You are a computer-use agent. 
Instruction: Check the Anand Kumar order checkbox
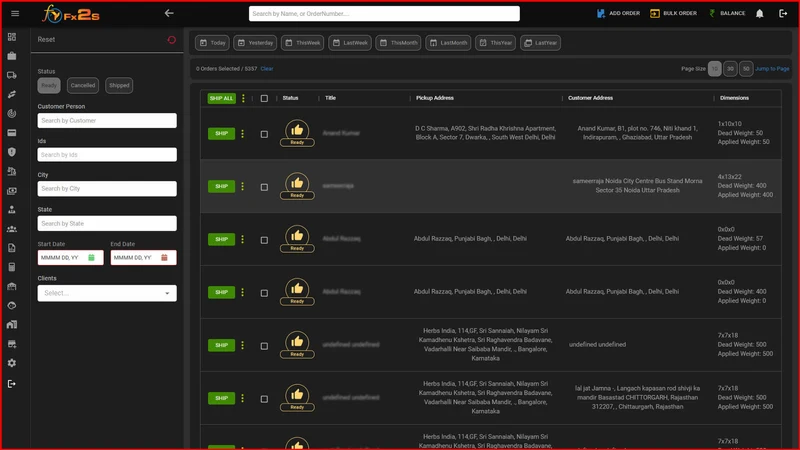point(264,134)
